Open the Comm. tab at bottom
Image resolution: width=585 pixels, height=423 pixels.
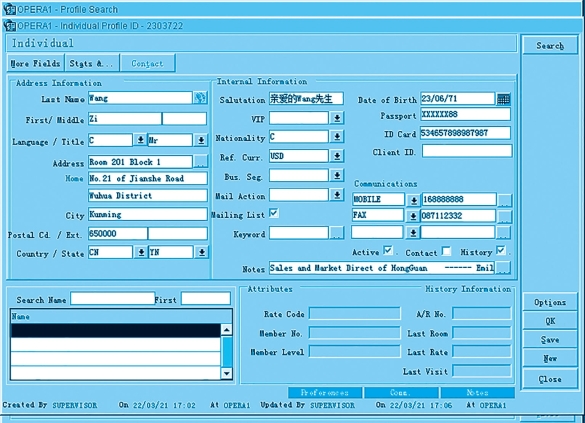[x=401, y=392]
